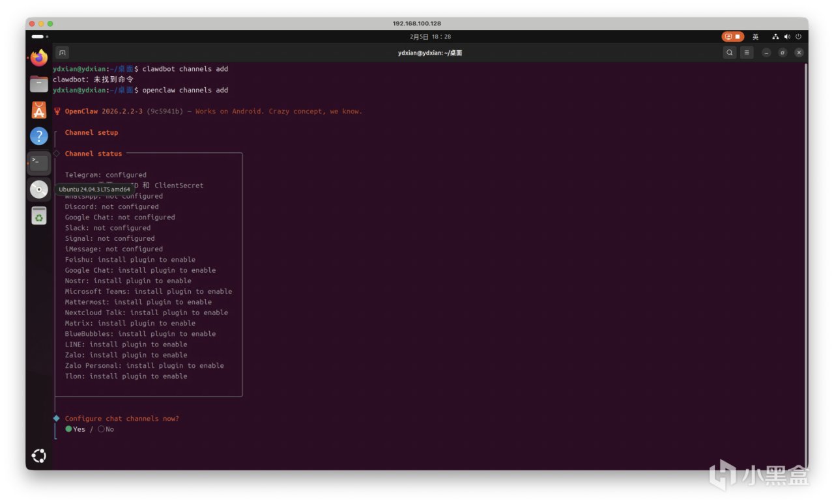Click the network status icon
The height and width of the screenshot is (504, 834).
[776, 37]
